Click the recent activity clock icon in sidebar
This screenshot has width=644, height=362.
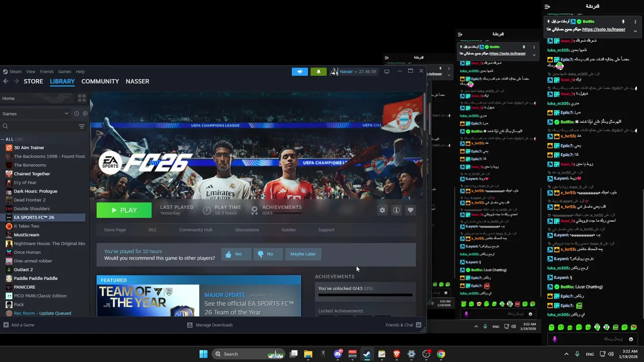76,114
